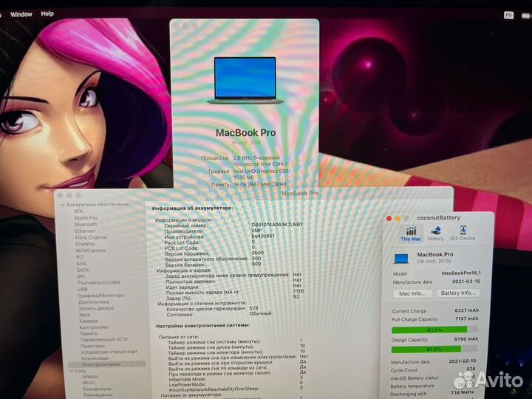This screenshot has width=532, height=399.
Task: Select FireWire in the sidebar
Action: pos(85,244)
